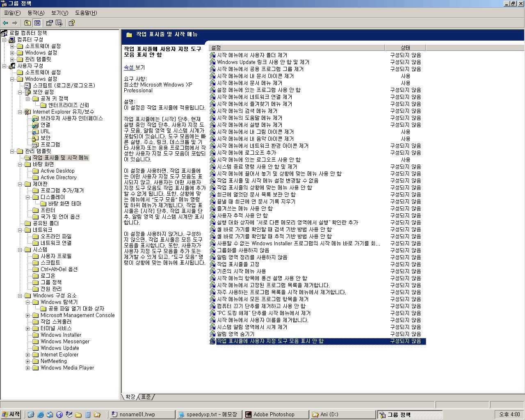
Task: Switch to noname01.hwp taskbar button
Action: [142, 415]
